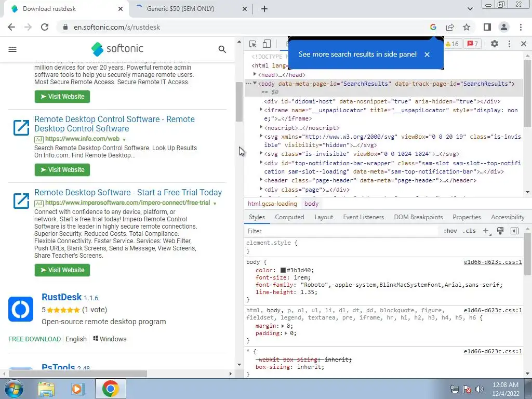Expand the div class page node
This screenshot has width=532, height=399.
pos(261,189)
